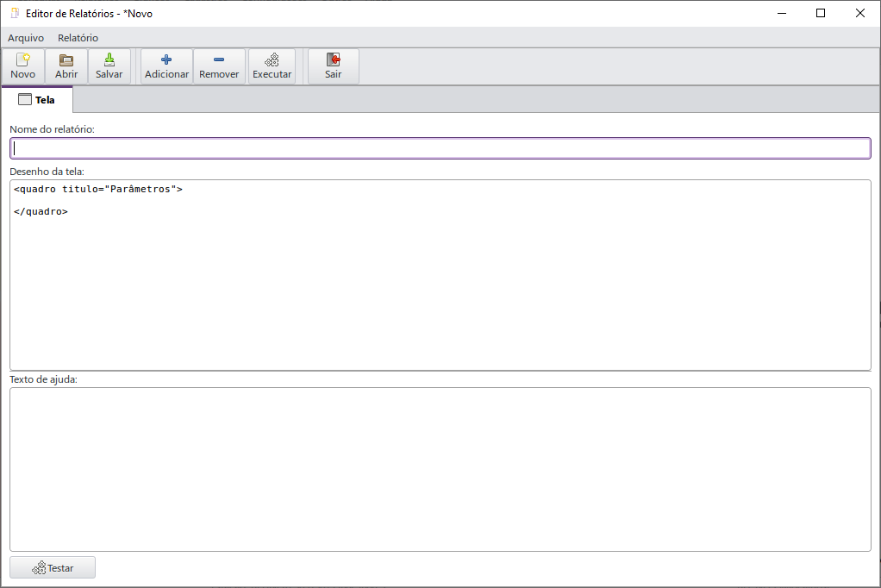This screenshot has height=588, width=881.
Task: Click the Testar button
Action: tap(53, 568)
